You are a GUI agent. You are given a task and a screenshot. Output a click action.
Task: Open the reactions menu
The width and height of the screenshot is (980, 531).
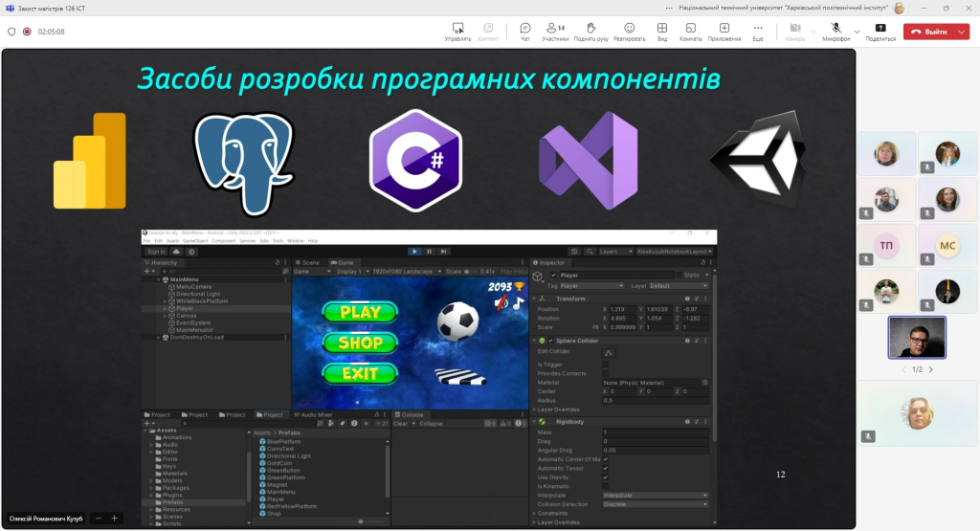(x=630, y=32)
